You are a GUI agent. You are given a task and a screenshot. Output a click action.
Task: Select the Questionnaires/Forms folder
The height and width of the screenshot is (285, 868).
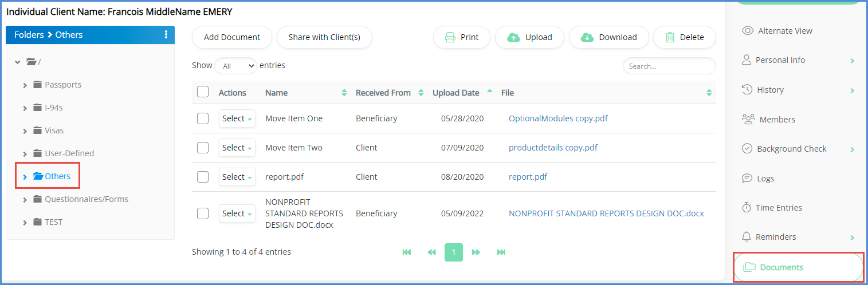click(x=87, y=199)
